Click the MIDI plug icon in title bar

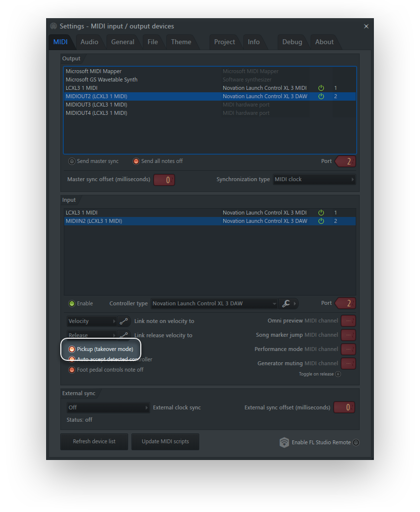point(53,26)
